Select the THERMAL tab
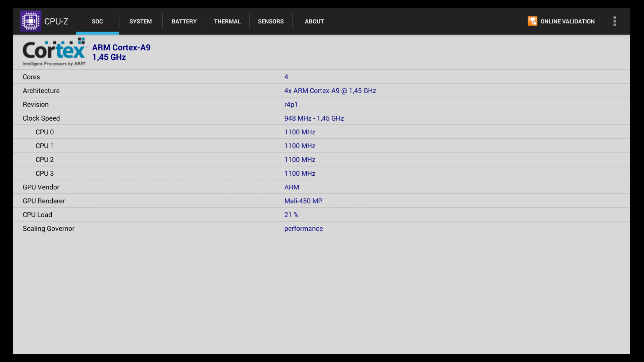644x362 pixels. (x=227, y=21)
